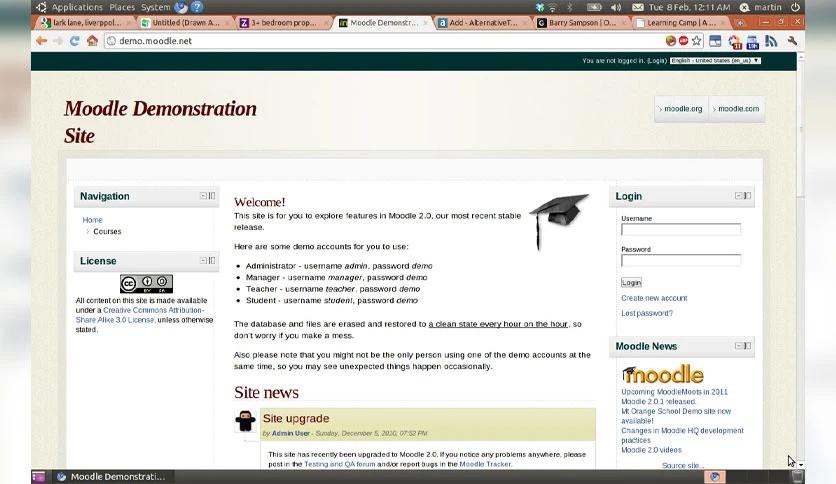
Task: Click the Login button in Login block
Action: [631, 283]
